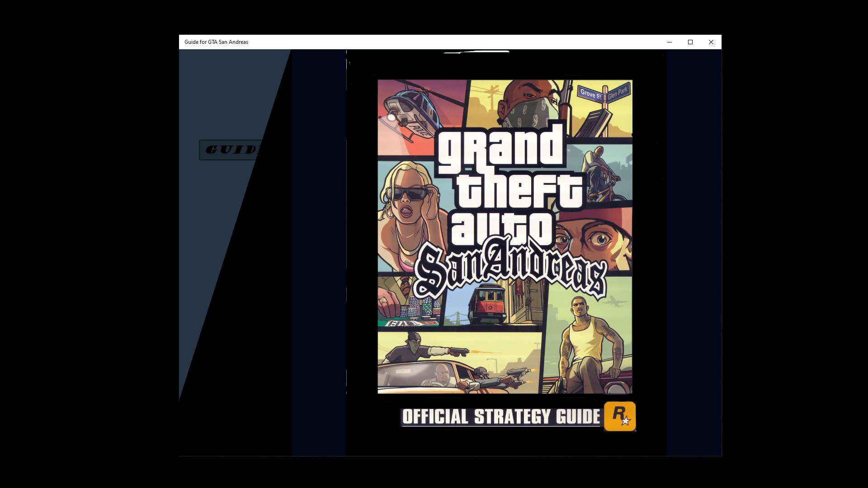Click the Rockstar Games logo
868x488 pixels.
click(620, 416)
